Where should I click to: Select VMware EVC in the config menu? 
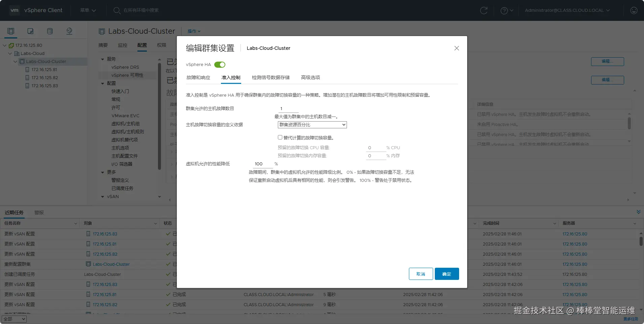(125, 116)
